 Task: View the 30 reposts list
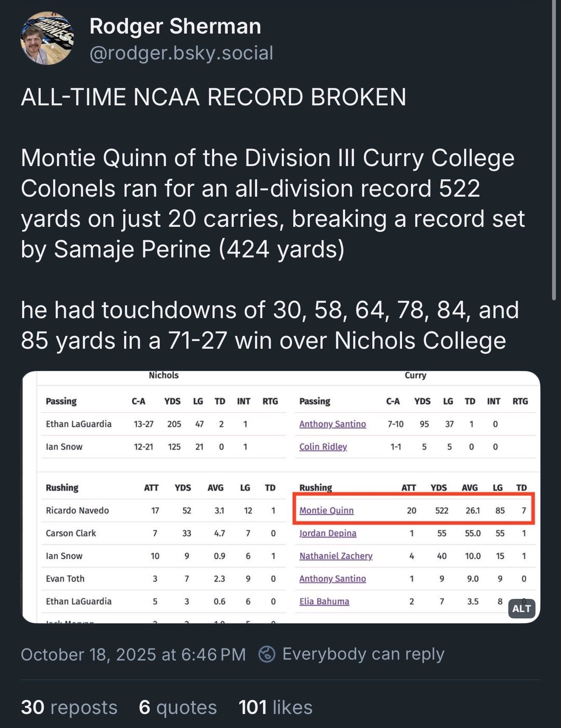(69, 708)
